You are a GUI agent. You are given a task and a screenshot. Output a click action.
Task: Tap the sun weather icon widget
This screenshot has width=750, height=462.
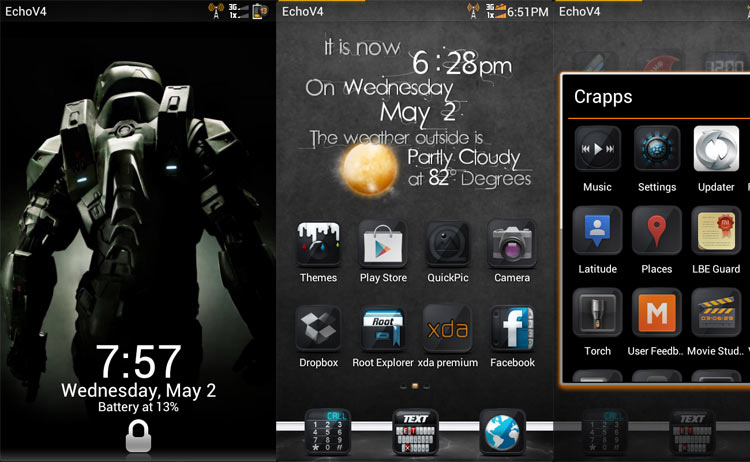[370, 168]
